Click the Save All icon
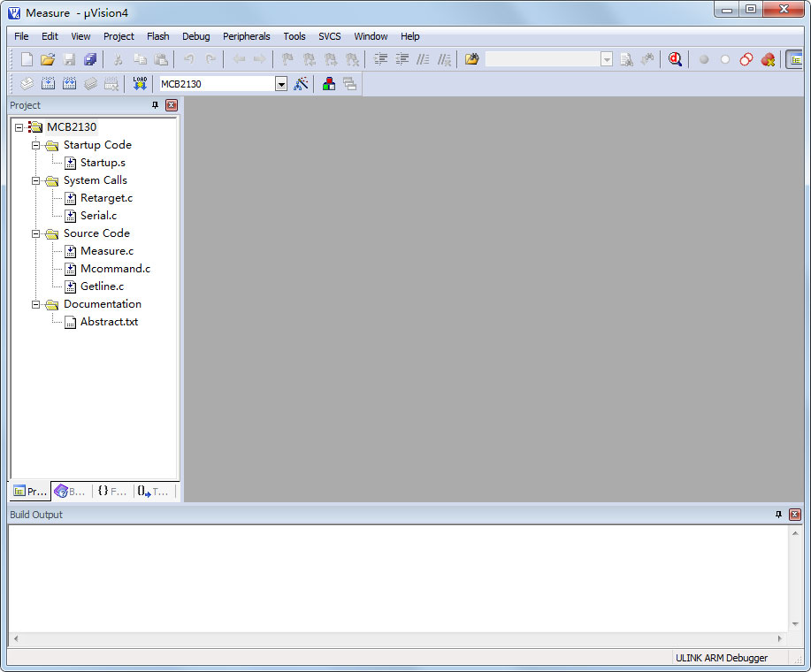Screen dimensions: 811x672 tap(90, 59)
